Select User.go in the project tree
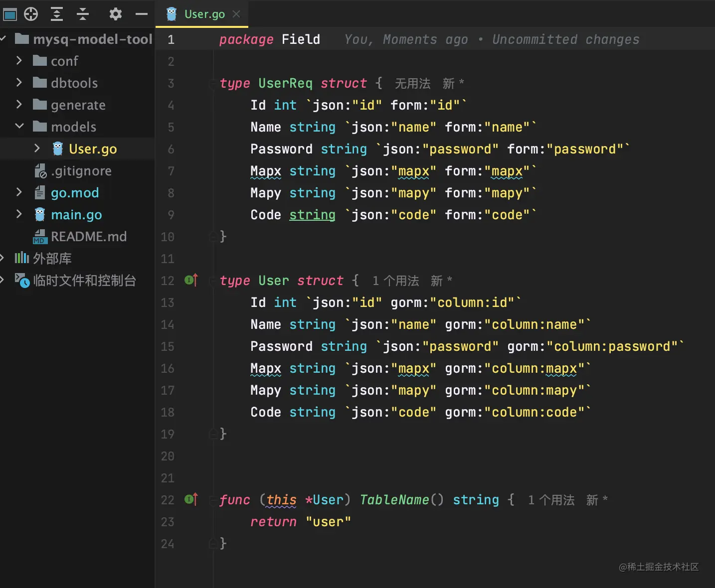This screenshot has height=588, width=715. [x=93, y=148]
